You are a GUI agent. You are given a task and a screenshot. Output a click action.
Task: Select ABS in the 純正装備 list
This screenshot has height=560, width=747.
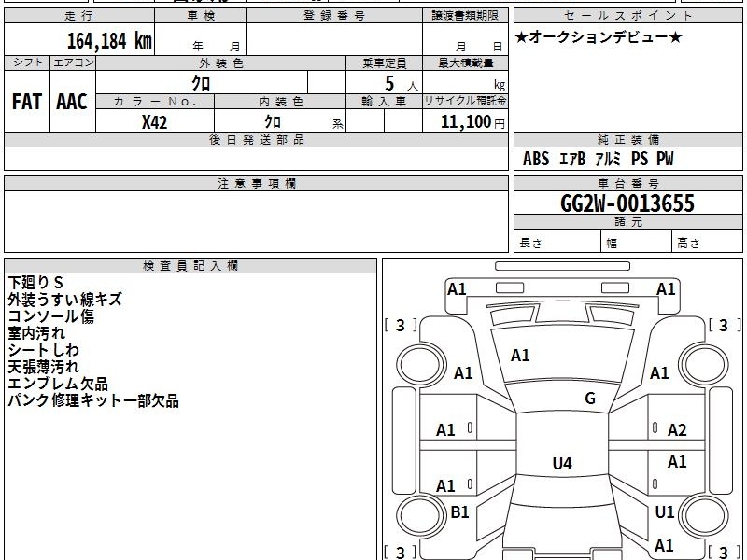coord(536,159)
